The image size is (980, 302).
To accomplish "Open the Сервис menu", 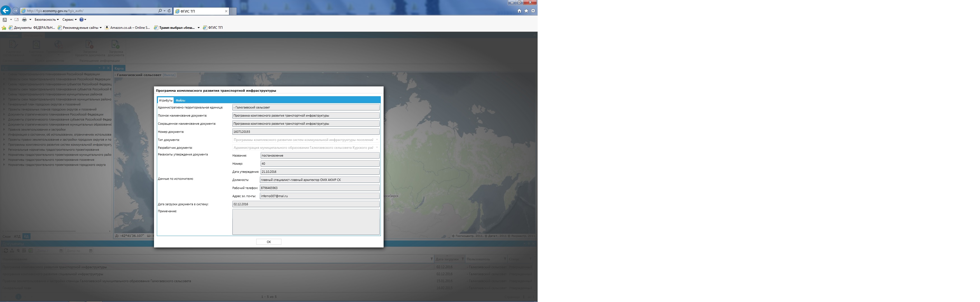I will (x=70, y=19).
